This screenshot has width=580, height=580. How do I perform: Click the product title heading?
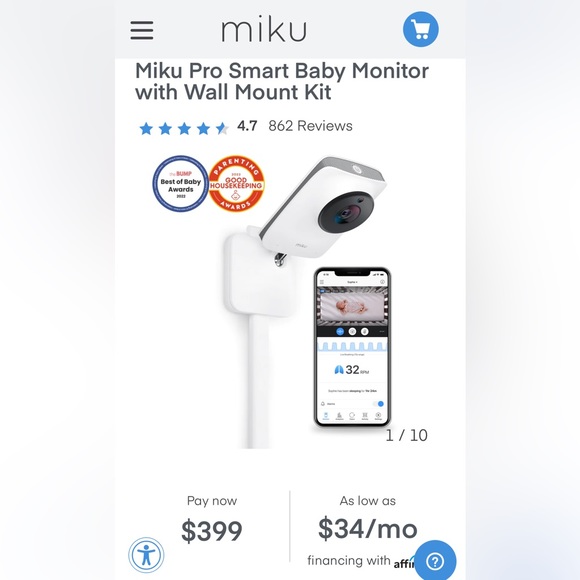pyautogui.click(x=282, y=81)
